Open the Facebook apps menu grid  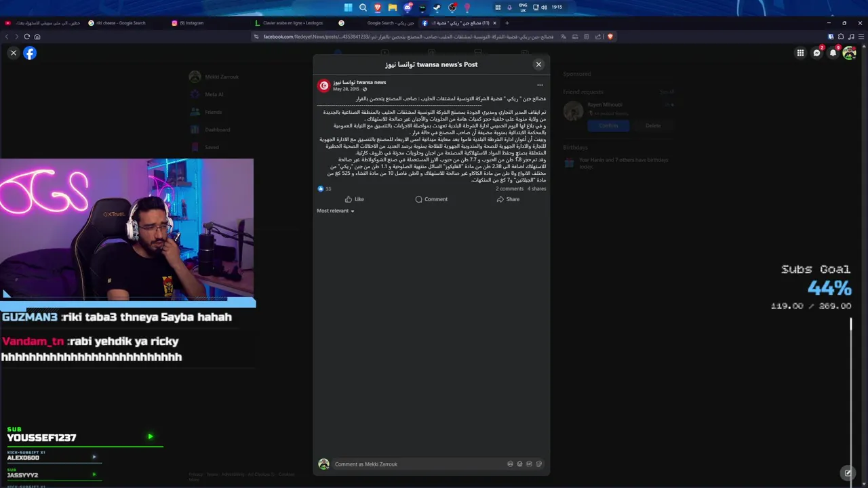tap(800, 53)
